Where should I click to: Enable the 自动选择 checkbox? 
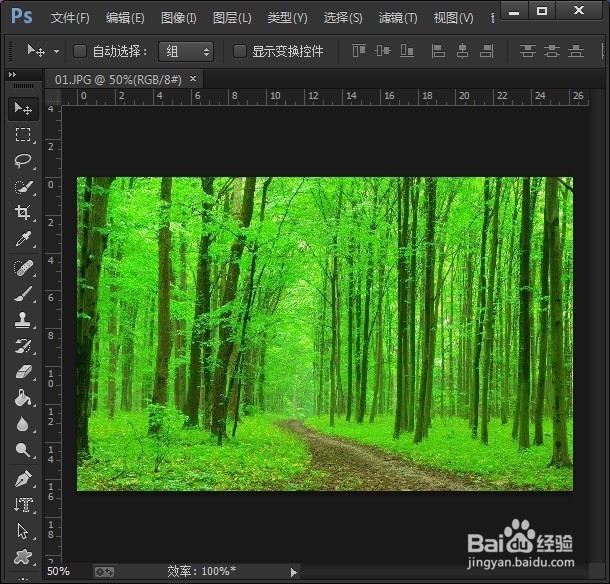80,51
